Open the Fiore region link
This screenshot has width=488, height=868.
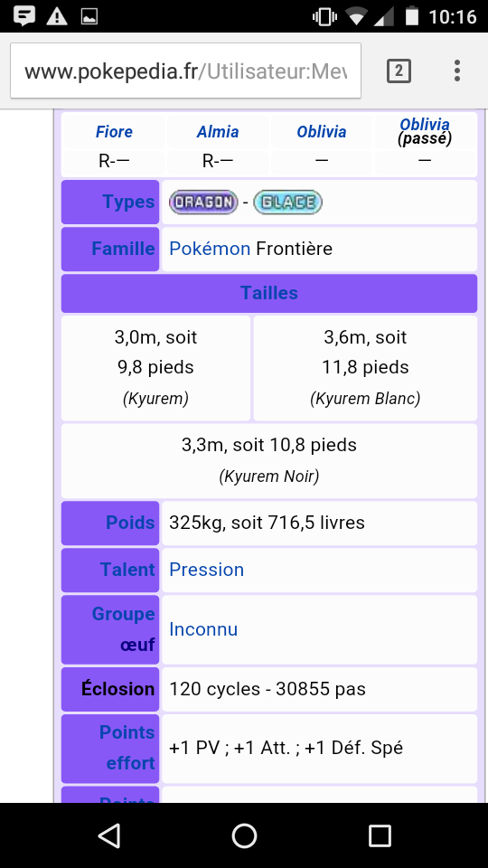114,132
